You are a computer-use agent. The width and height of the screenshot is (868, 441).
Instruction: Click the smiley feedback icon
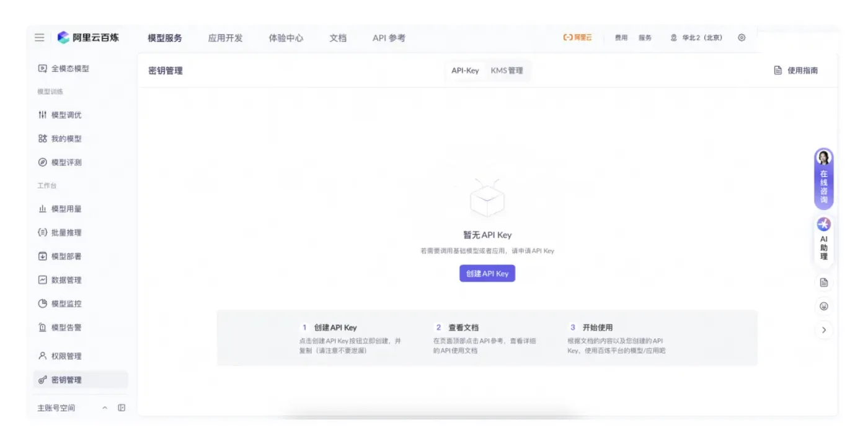[x=823, y=306]
